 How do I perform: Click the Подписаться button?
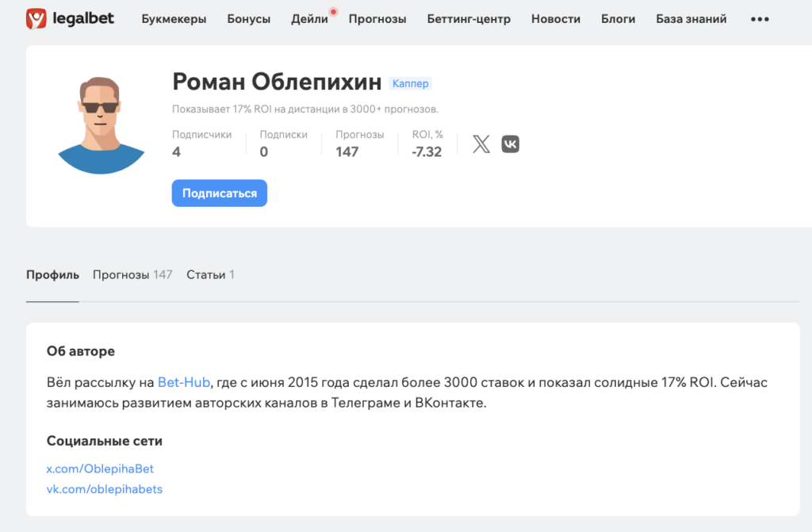(x=220, y=193)
